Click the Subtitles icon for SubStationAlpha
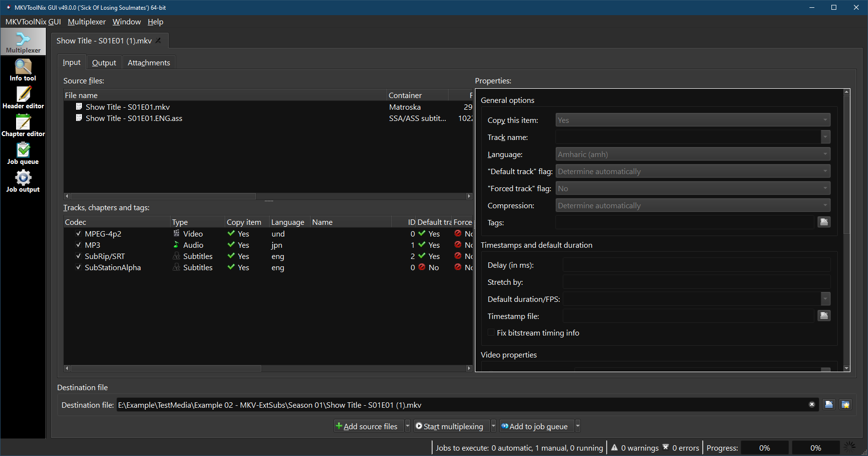Screen dimensions: 868x456 [x=177, y=267]
